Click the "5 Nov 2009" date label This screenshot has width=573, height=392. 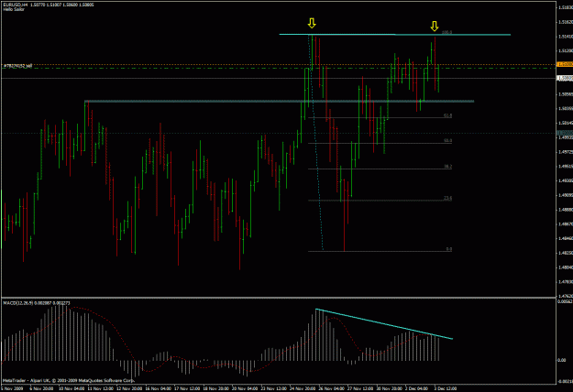(13, 388)
